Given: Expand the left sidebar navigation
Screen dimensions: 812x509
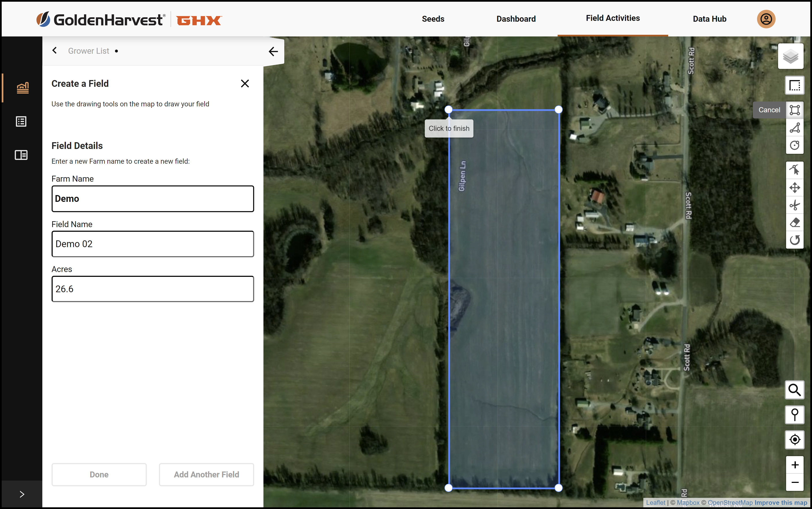Looking at the screenshot, I should coord(22,494).
